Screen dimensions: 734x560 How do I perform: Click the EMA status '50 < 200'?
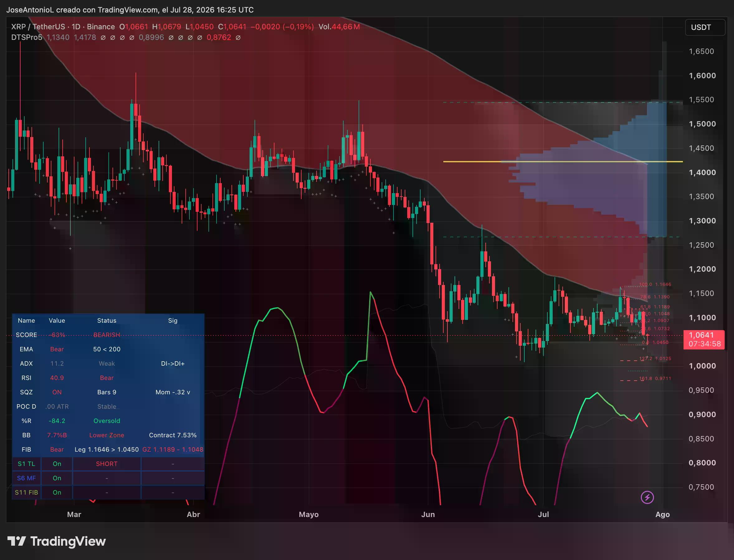click(x=107, y=349)
